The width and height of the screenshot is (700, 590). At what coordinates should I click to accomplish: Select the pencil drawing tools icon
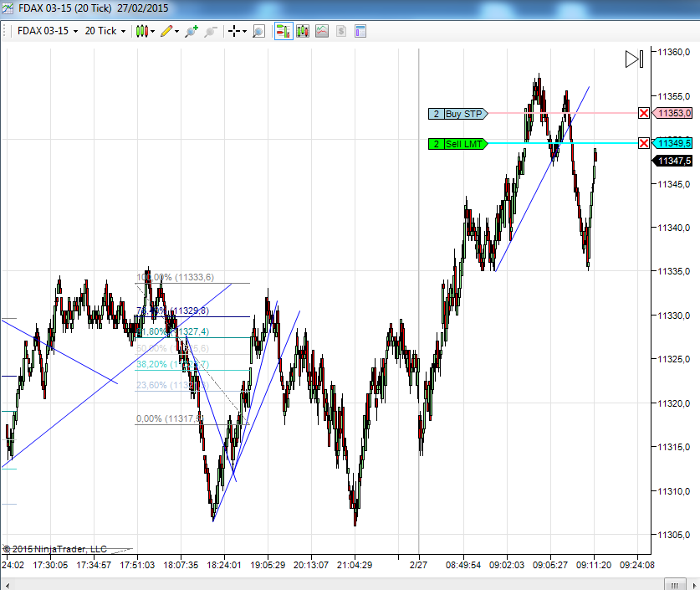(x=166, y=31)
